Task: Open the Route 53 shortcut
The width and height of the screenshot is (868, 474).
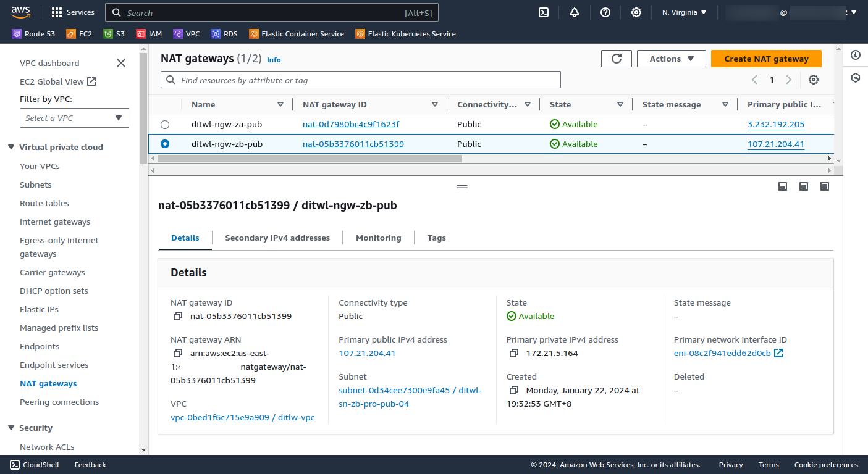Action: tap(33, 34)
